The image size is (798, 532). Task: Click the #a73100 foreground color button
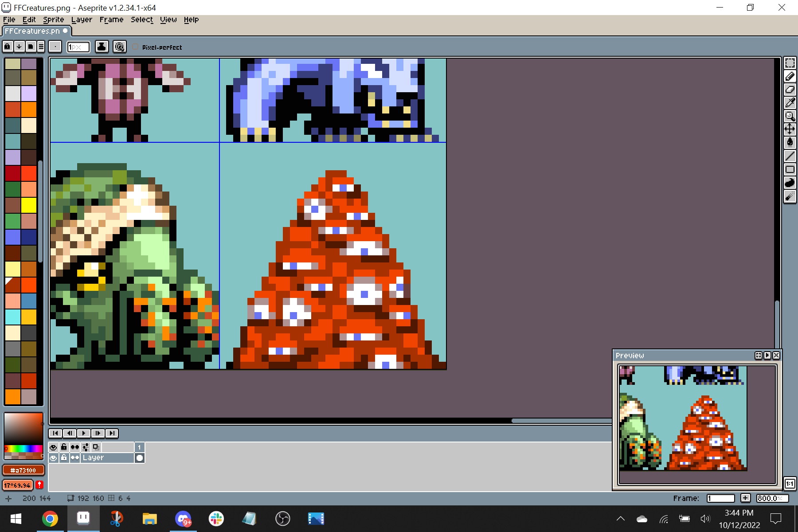click(x=23, y=470)
